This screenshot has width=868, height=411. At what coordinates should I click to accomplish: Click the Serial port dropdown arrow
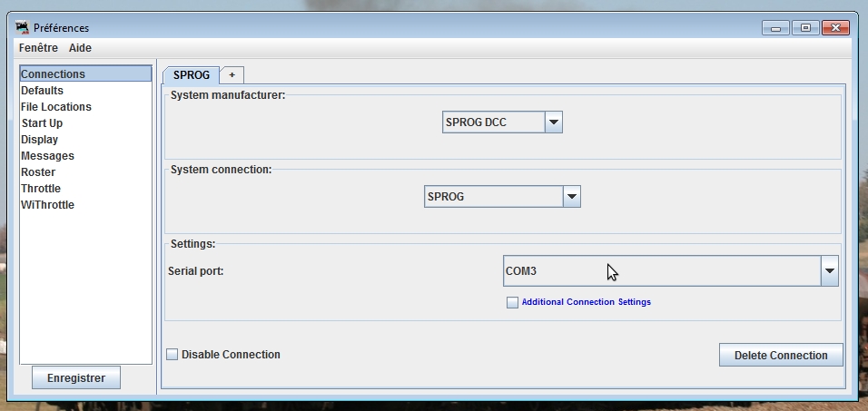coord(829,271)
